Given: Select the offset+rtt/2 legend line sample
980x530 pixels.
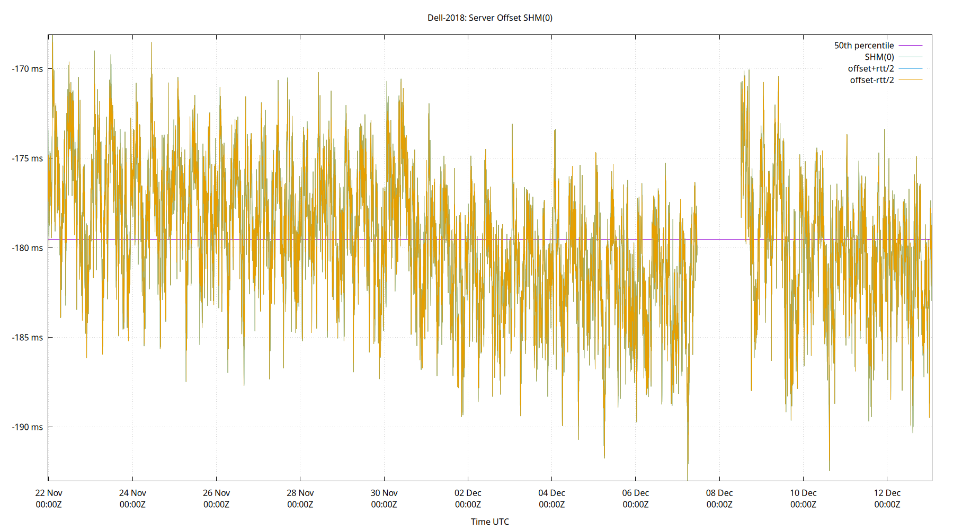Looking at the screenshot, I should coord(910,68).
